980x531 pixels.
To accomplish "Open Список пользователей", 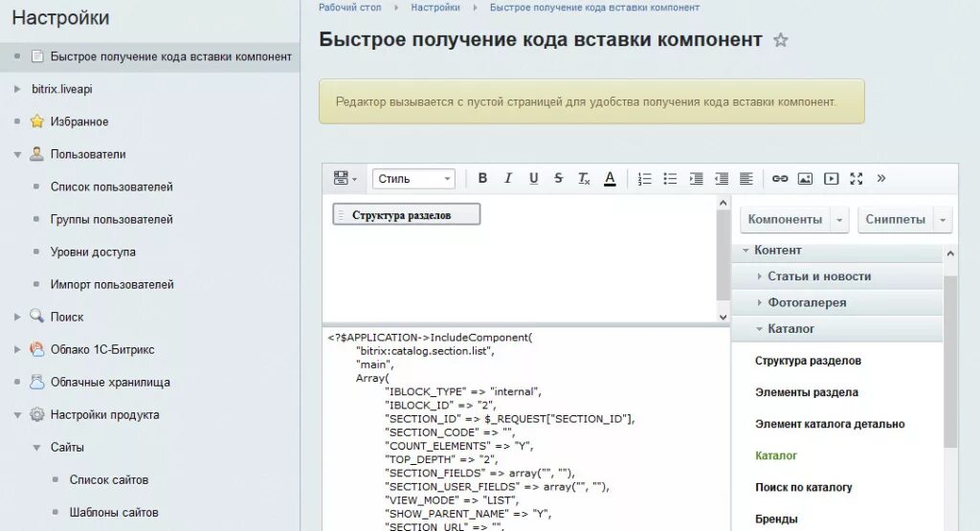I will tap(111, 187).
